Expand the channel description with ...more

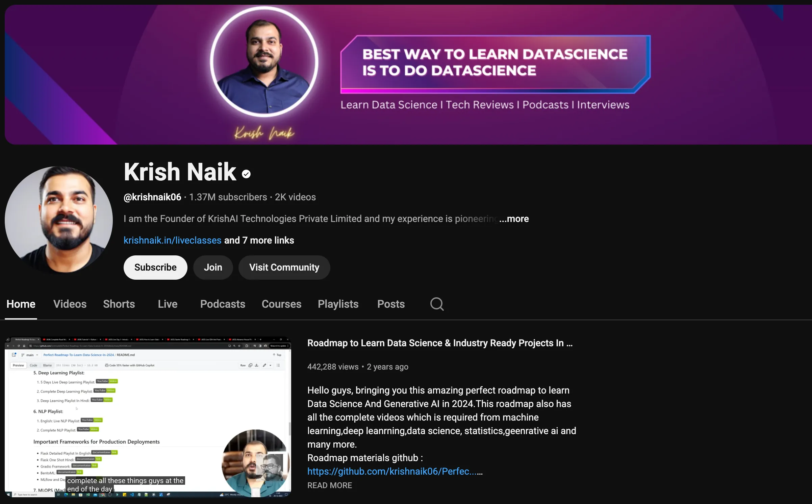pos(514,219)
